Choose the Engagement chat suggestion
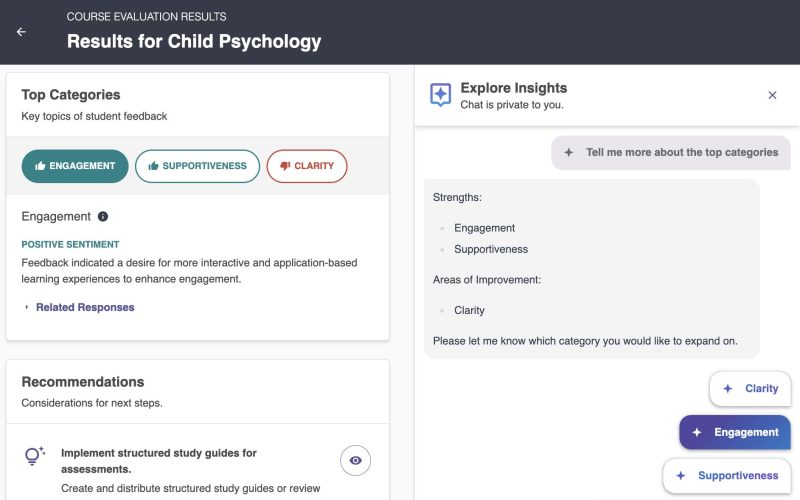Screen dimensions: 800x500 (x=735, y=432)
